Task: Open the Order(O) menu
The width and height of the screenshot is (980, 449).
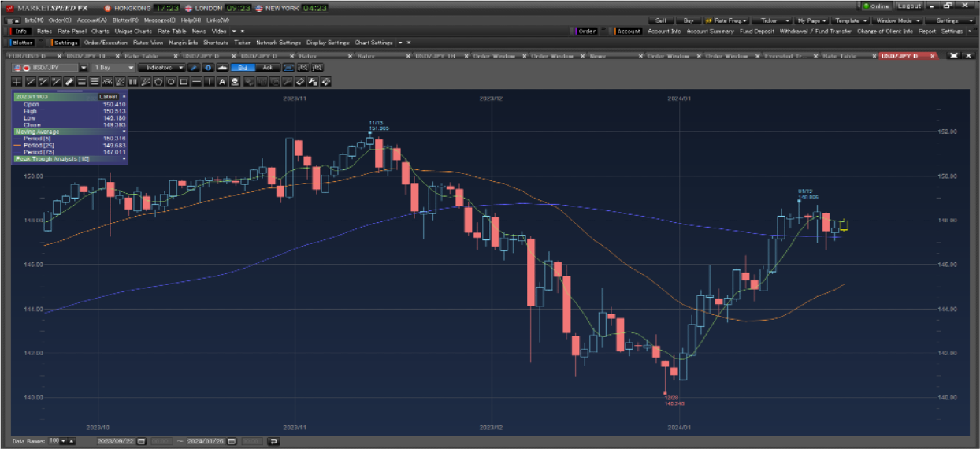Action: pyautogui.click(x=59, y=20)
